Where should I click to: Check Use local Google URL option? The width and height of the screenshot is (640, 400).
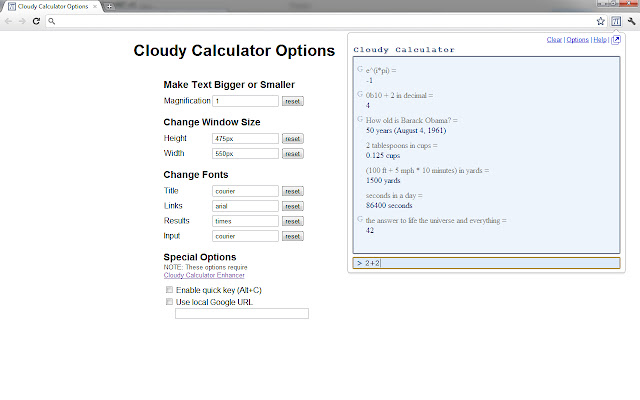pos(170,301)
